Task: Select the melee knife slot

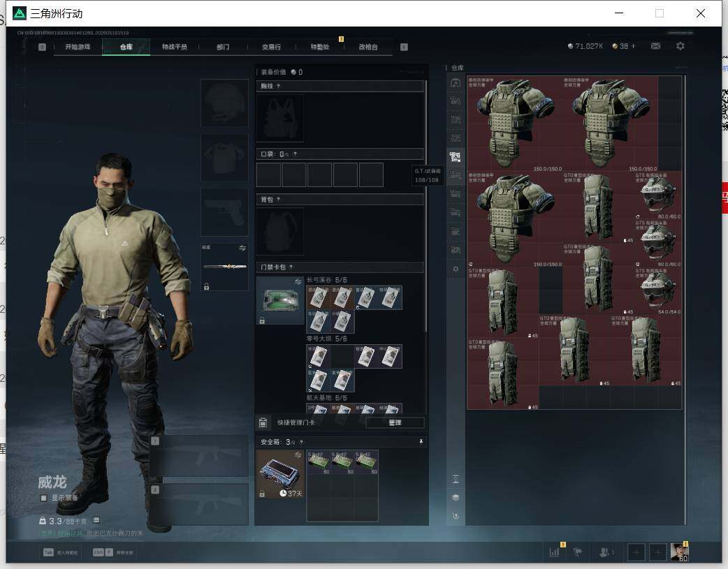Action: point(224,267)
